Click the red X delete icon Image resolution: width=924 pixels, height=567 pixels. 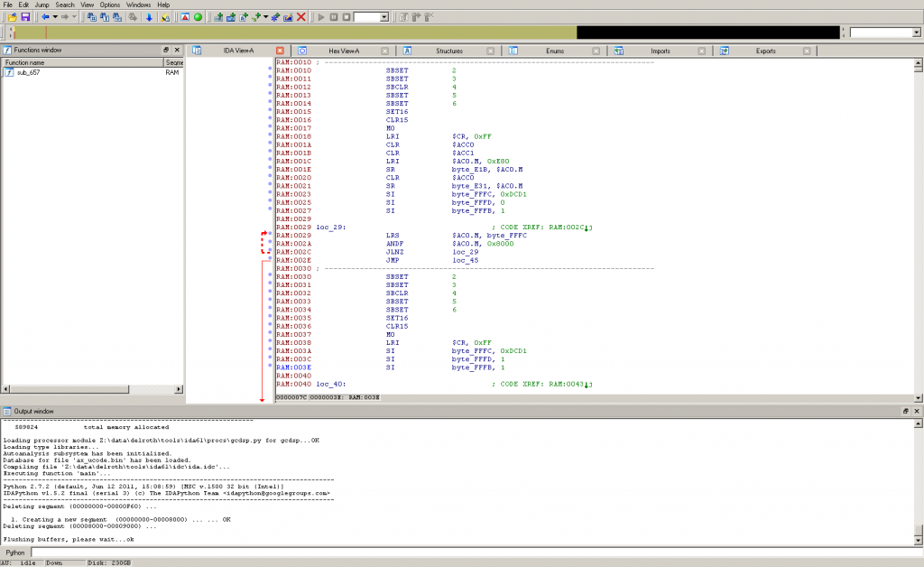pyautogui.click(x=301, y=17)
